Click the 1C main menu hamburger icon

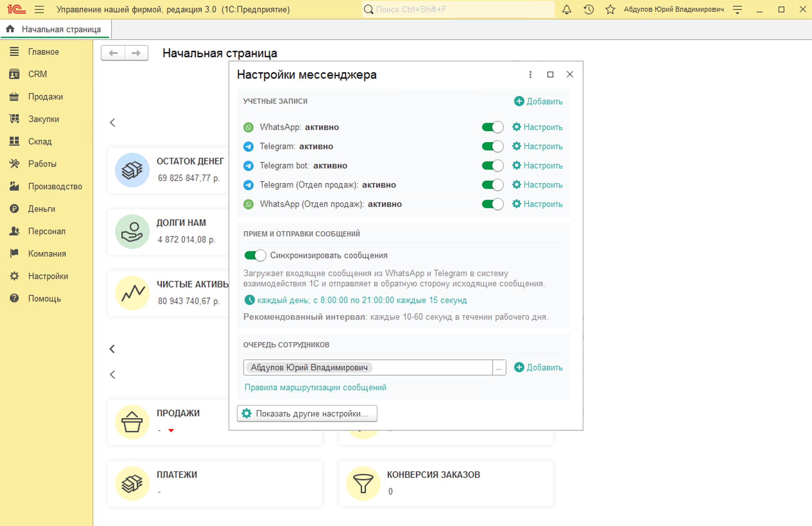click(39, 10)
